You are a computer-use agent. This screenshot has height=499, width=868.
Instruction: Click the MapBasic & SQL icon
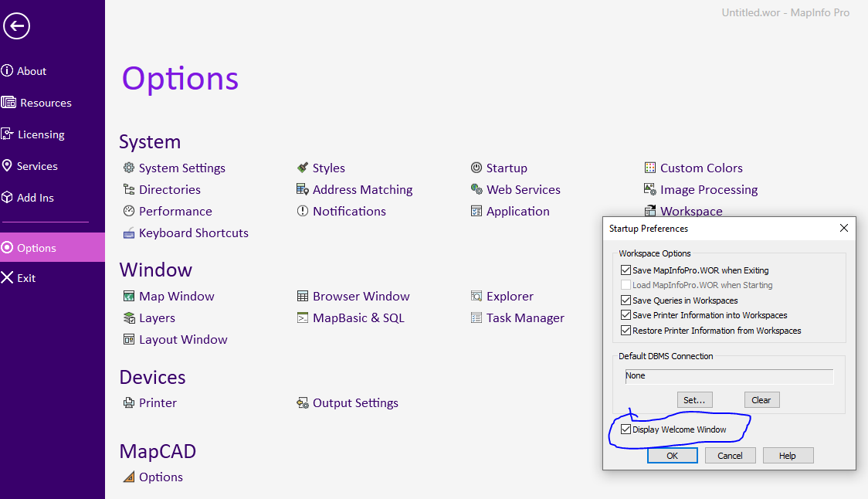[x=302, y=318]
